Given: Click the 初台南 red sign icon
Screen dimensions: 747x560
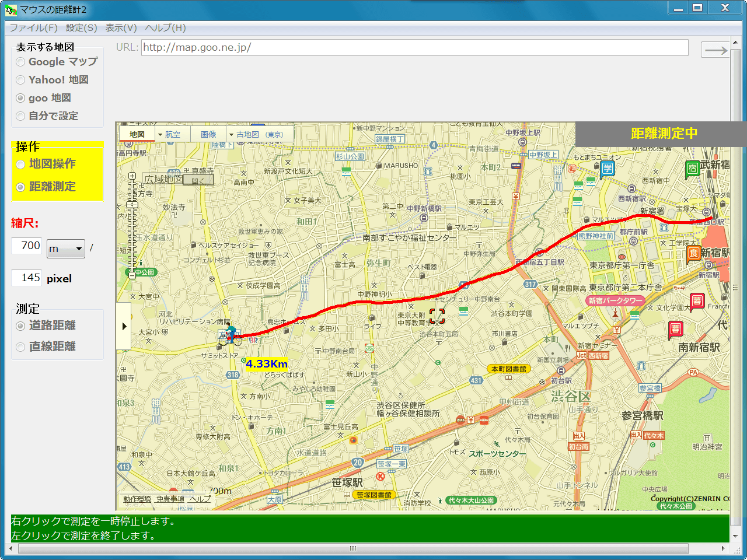Looking at the screenshot, I should [579, 447].
